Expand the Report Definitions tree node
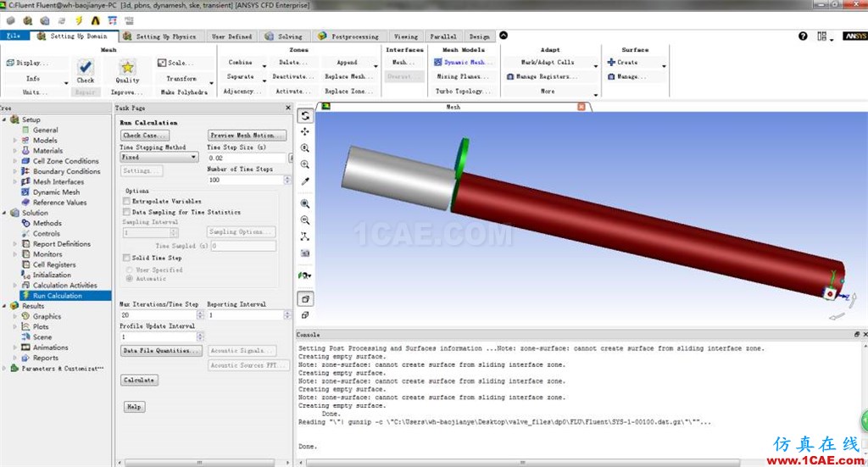 [15, 244]
